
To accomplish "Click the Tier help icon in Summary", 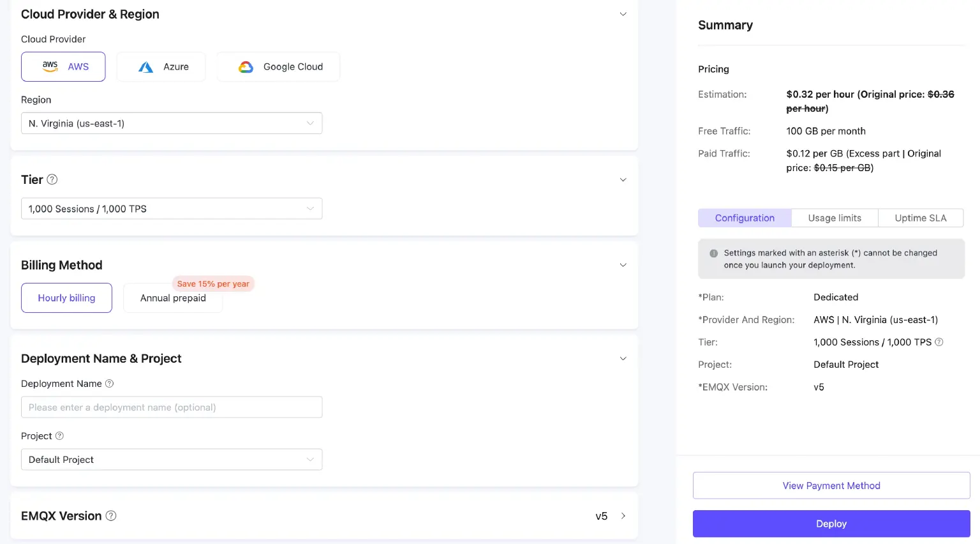I will point(939,342).
